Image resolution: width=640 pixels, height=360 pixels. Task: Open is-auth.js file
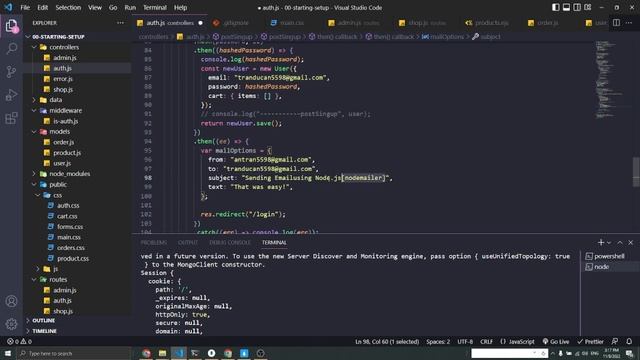[77, 121]
